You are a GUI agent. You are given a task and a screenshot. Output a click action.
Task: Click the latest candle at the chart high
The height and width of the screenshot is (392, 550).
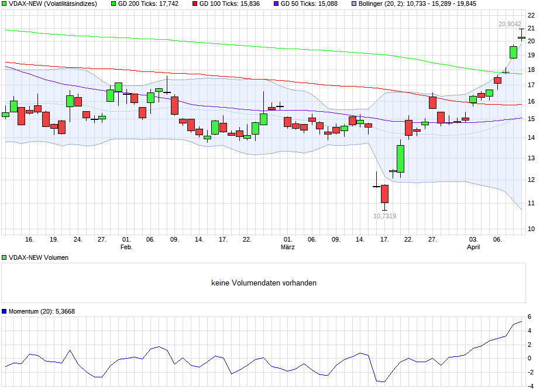pyautogui.click(x=521, y=37)
